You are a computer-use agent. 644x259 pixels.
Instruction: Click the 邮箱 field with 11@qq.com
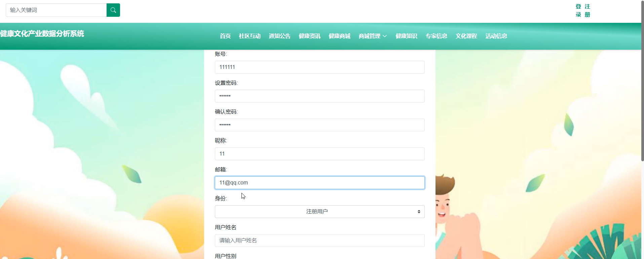[320, 183]
